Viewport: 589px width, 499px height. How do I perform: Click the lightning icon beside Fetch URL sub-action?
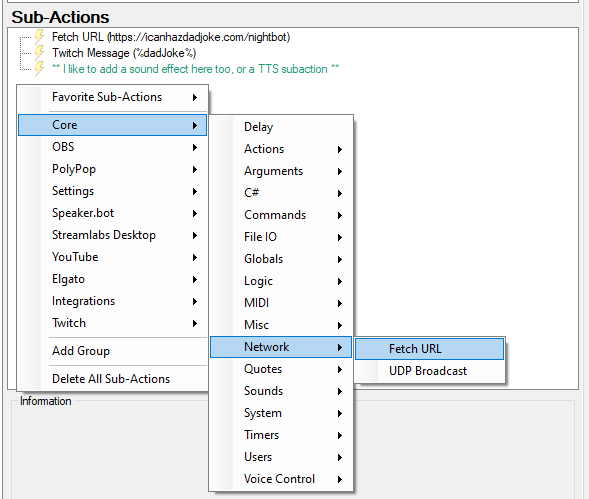click(39, 37)
